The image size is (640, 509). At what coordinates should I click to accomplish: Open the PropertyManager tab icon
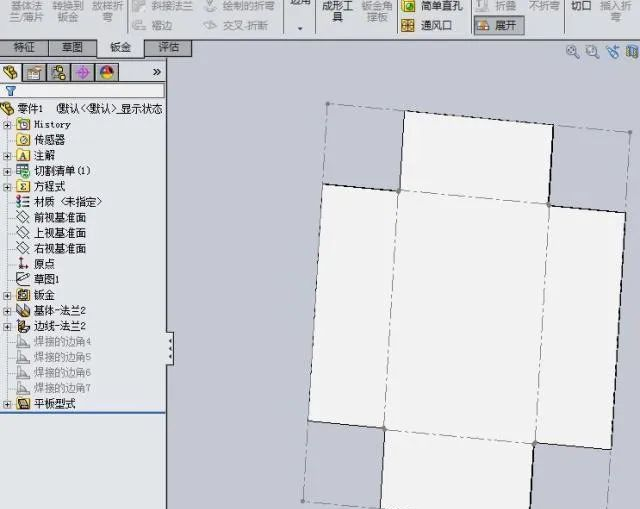pos(34,73)
